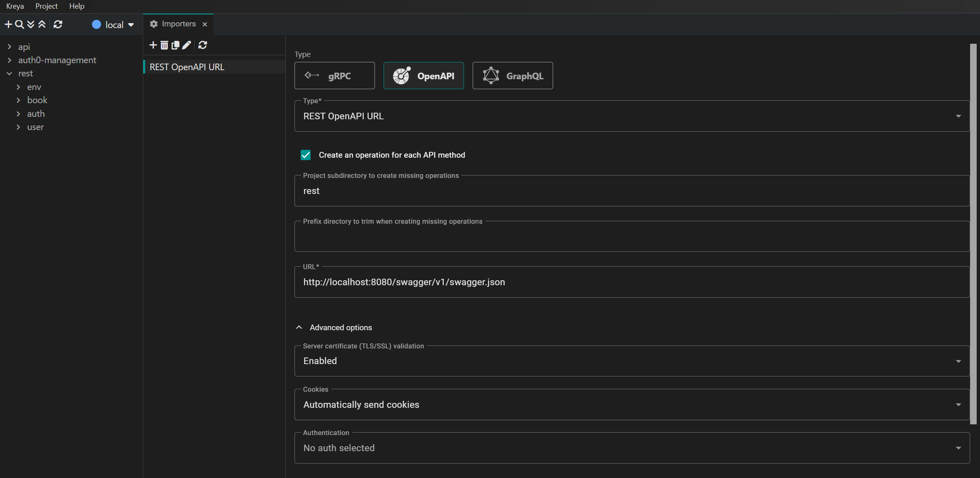Viewport: 980px width, 478px height.
Task: Expand the auth0-management tree folder
Action: pos(9,60)
